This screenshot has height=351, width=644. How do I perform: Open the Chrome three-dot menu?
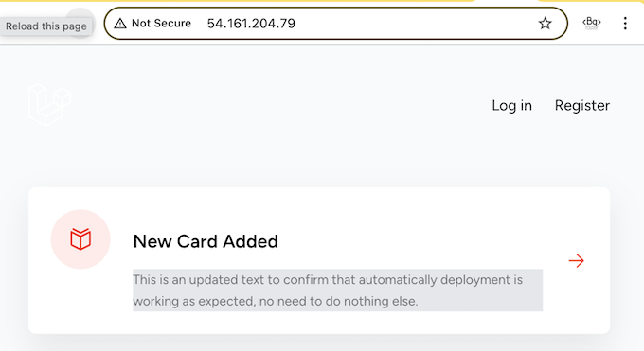(x=625, y=24)
